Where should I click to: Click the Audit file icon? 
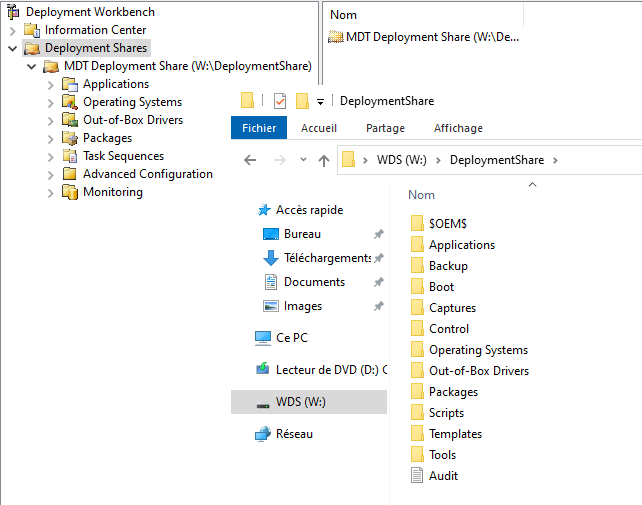[417, 476]
